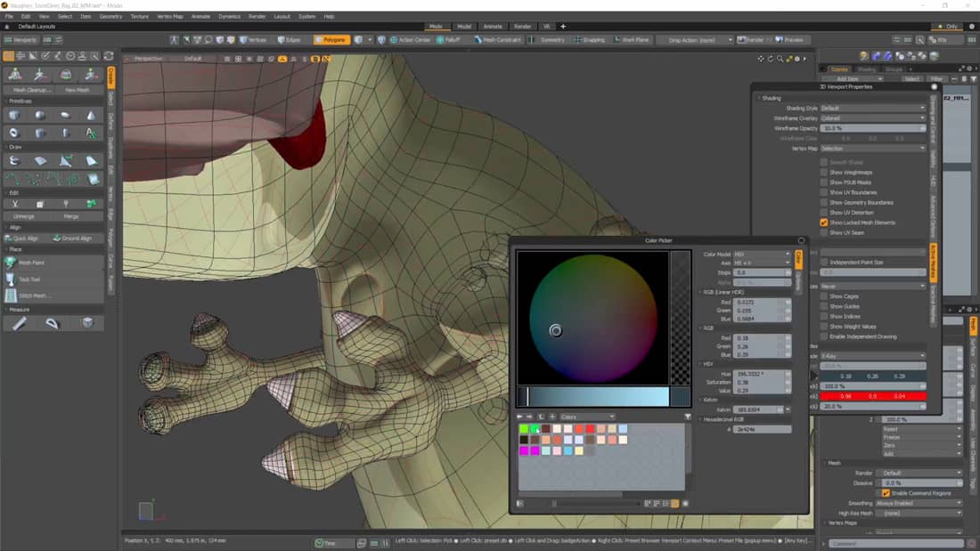Select the Cube primitive tool
This screenshot has height=551, width=980.
[x=14, y=116]
